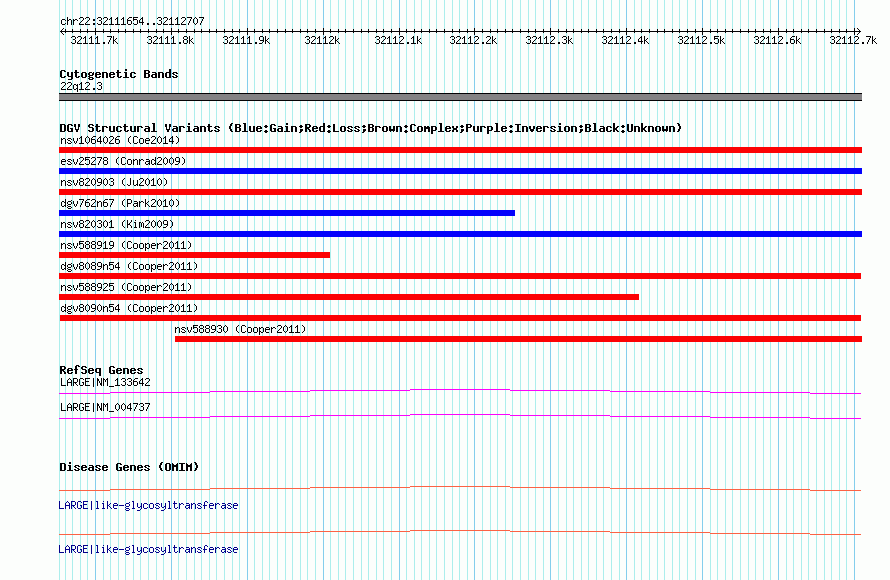Click the blue gain bar under esv25278
890x580 pixels.
pyautogui.click(x=460, y=171)
